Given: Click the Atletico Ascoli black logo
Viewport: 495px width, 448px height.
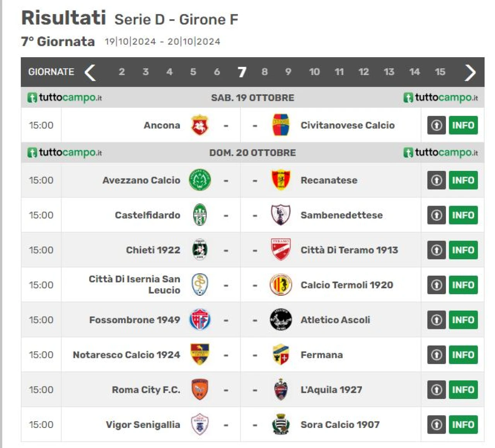Looking at the screenshot, I should coord(281,320).
